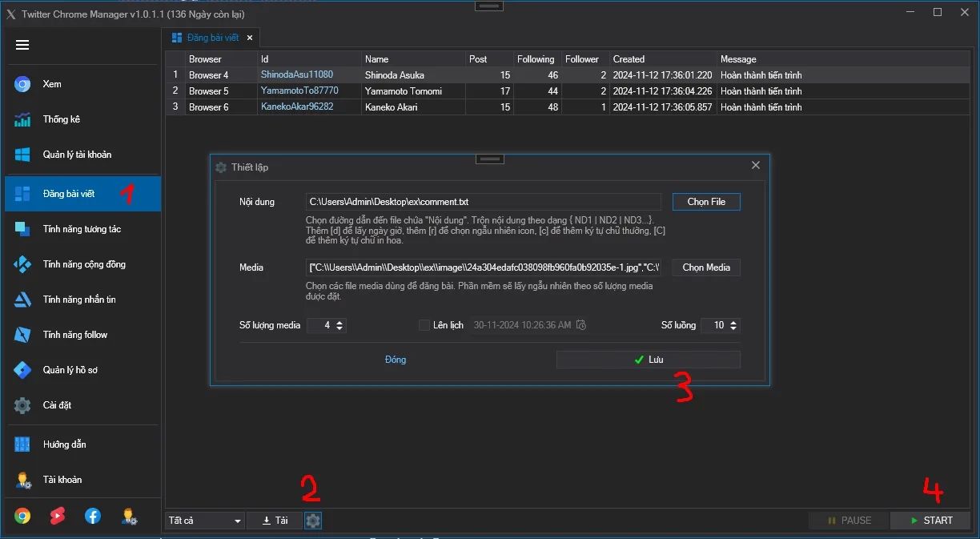Sort by the Browser column header
Viewport: 980px width, 539px height.
(221, 59)
